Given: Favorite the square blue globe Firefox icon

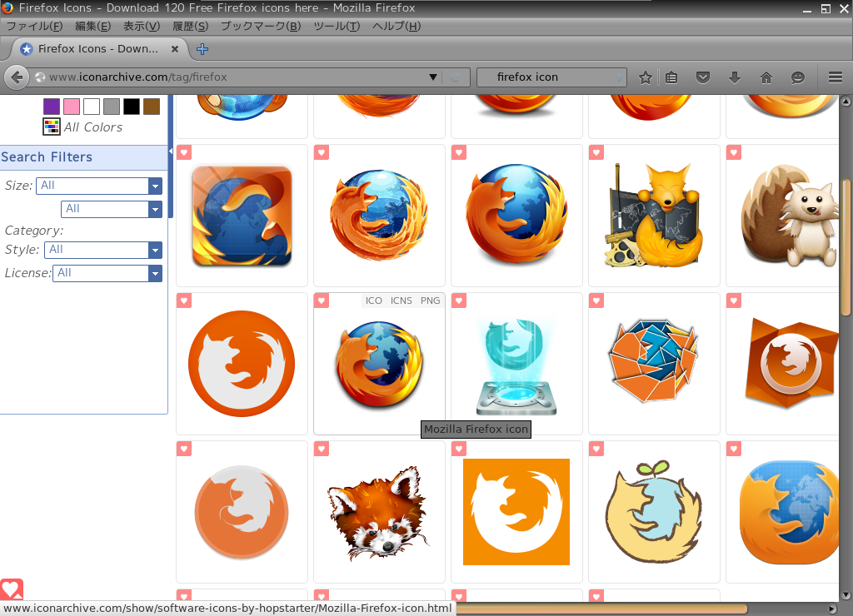Looking at the screenshot, I should click(x=184, y=153).
